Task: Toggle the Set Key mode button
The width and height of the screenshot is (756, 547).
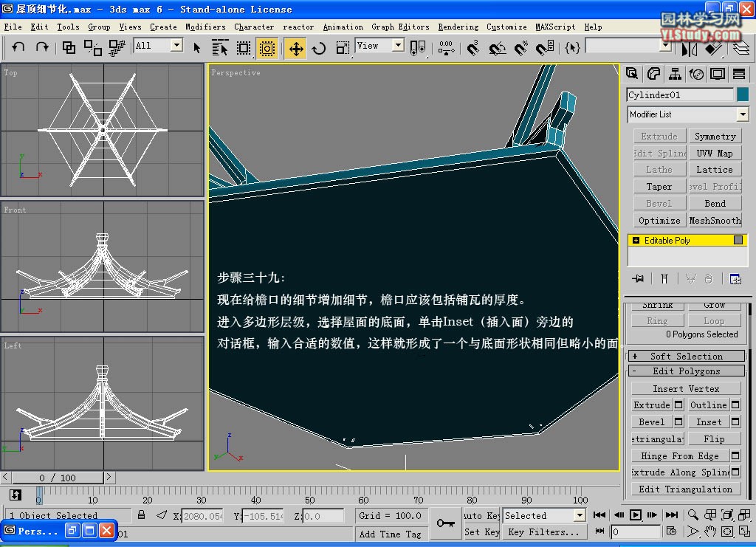Action: click(481, 532)
